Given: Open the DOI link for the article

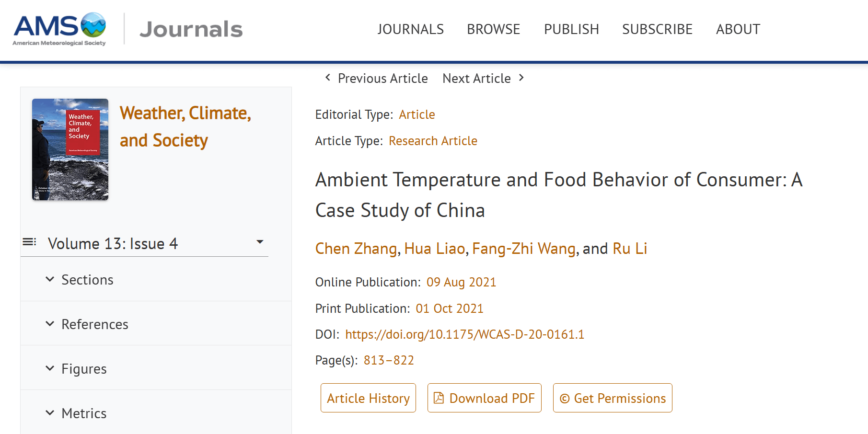Looking at the screenshot, I should pyautogui.click(x=464, y=334).
